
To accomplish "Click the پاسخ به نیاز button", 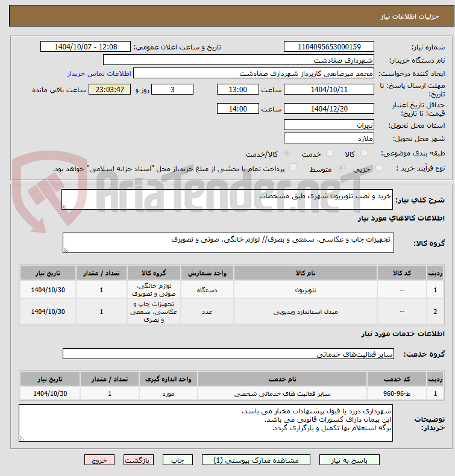I will [x=349, y=460].
